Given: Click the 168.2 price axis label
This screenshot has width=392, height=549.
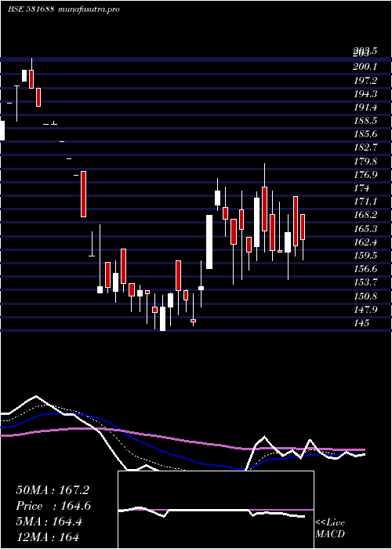Looking at the screenshot, I should [365, 215].
